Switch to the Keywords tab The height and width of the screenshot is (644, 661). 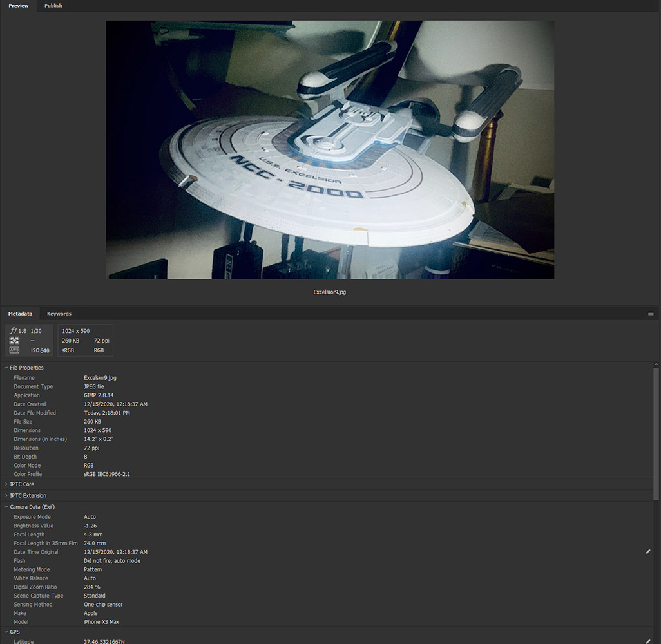tap(59, 314)
